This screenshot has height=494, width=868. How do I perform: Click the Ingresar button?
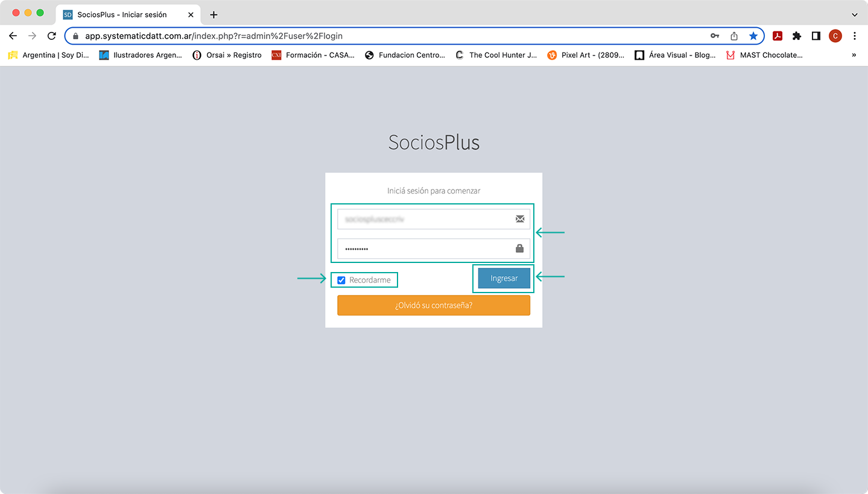504,278
